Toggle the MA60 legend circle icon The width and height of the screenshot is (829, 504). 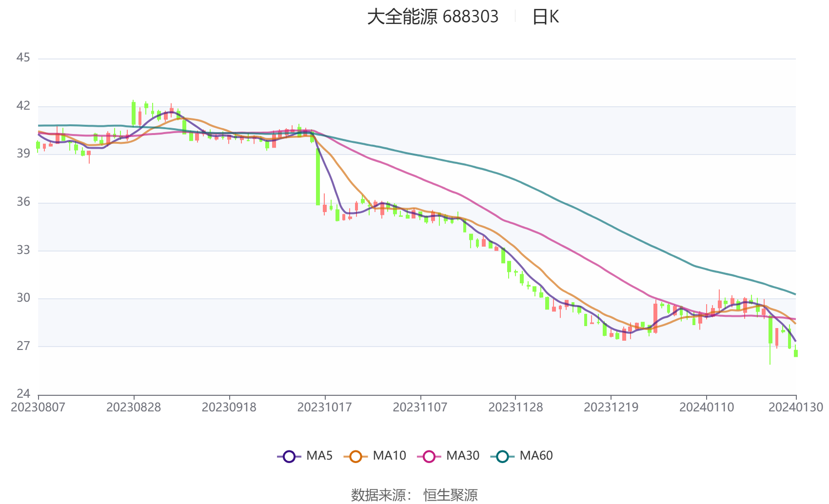coord(502,457)
